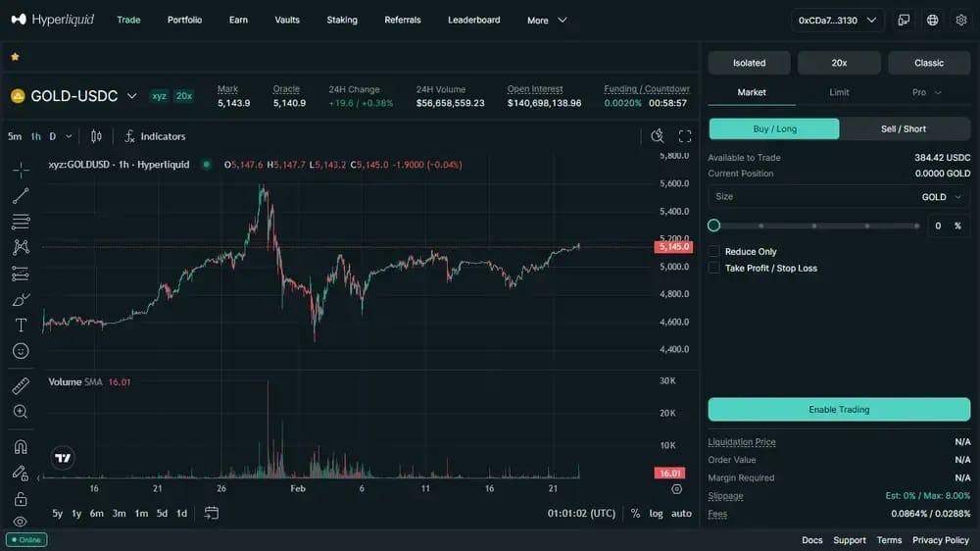
Task: Enable the Reduce Only checkbox
Action: click(x=713, y=251)
